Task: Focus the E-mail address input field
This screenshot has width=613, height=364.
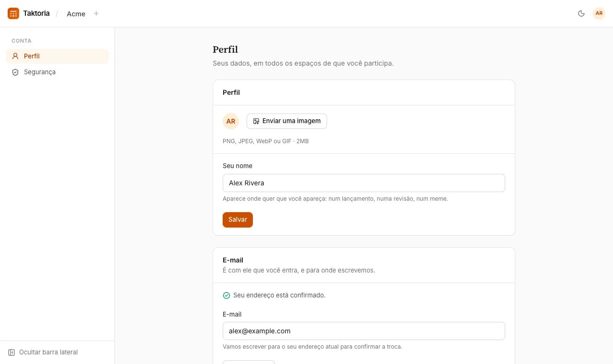Action: tap(364, 331)
